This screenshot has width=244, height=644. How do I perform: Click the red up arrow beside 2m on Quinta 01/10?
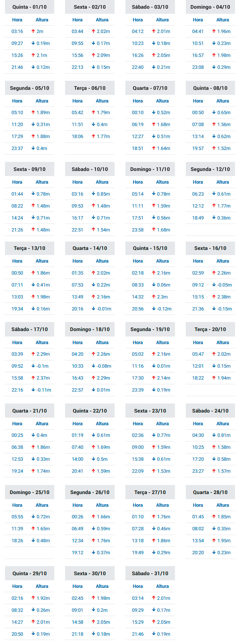tap(33, 32)
